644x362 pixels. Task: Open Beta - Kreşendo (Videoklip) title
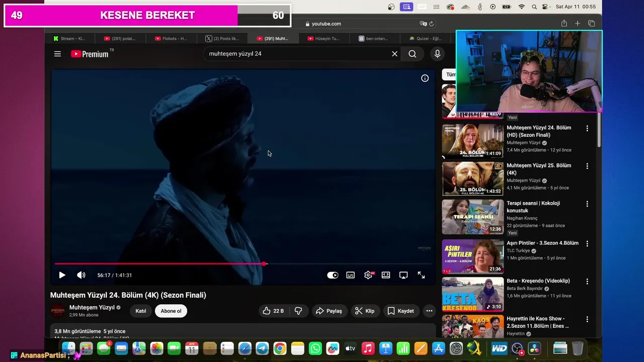click(x=538, y=281)
